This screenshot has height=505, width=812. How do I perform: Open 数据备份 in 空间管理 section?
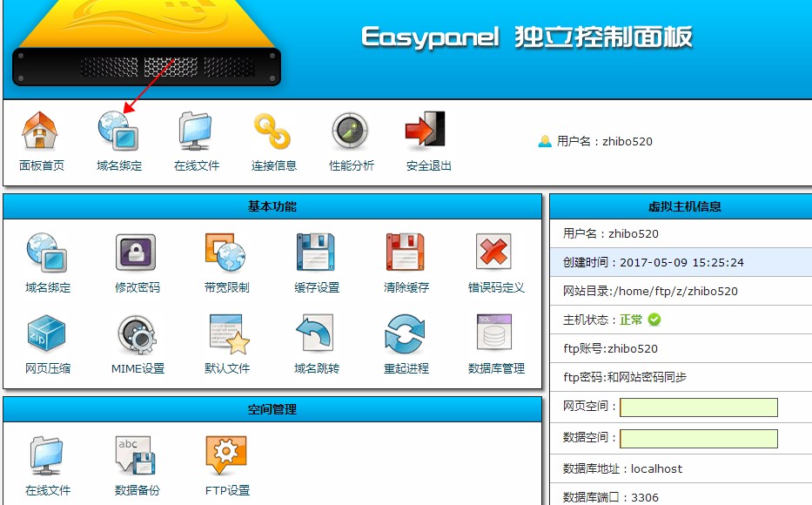click(137, 455)
